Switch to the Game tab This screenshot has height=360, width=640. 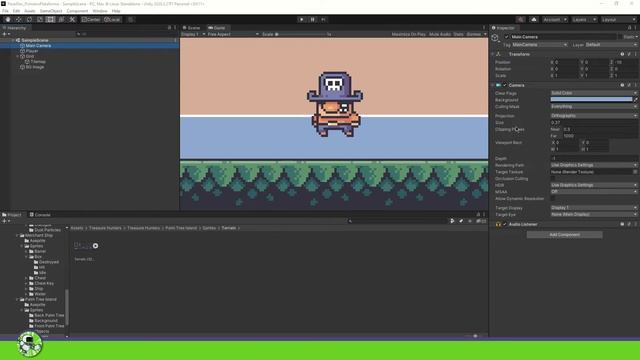click(x=217, y=28)
